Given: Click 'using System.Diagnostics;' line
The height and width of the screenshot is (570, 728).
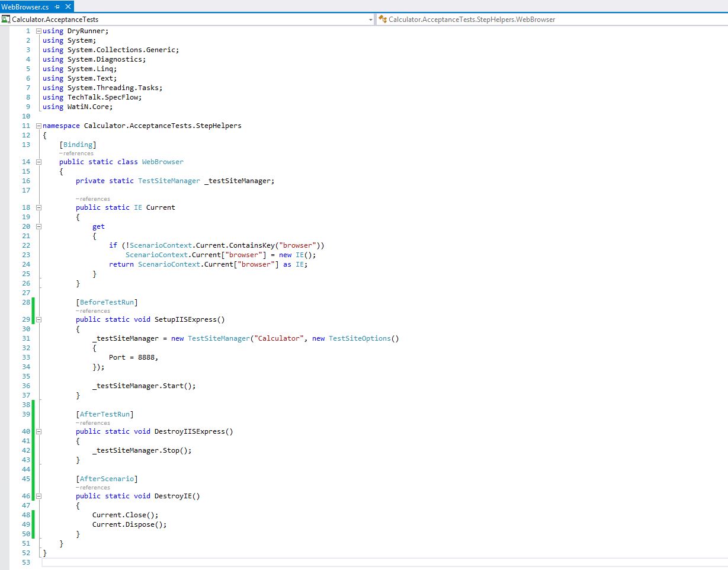Looking at the screenshot, I should pos(94,59).
